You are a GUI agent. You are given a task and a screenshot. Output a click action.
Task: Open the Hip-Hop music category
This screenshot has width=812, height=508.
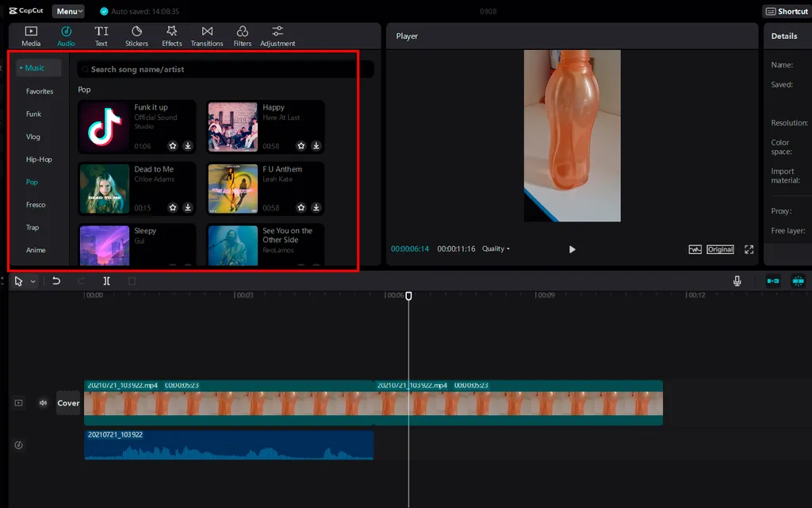39,160
